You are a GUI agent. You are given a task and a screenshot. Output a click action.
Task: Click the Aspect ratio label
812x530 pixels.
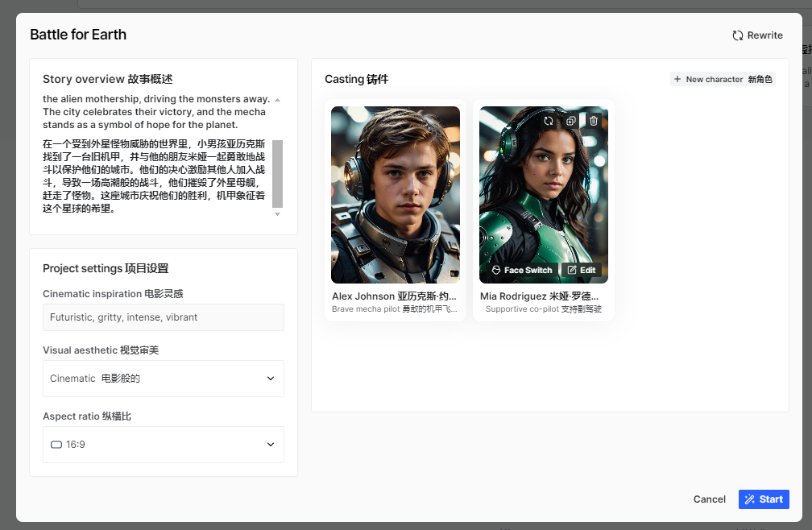click(x=87, y=416)
